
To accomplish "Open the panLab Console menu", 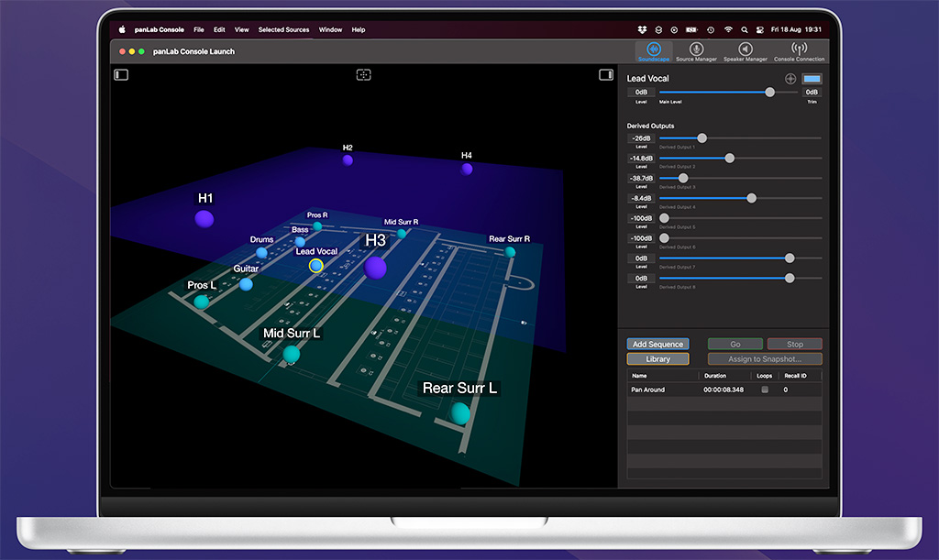I will tap(160, 29).
